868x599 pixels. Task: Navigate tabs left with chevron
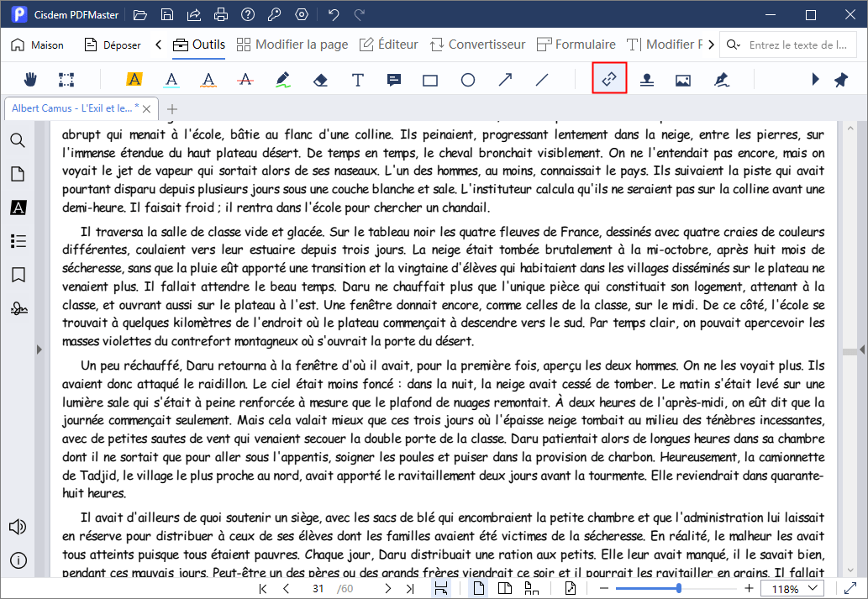(x=158, y=45)
